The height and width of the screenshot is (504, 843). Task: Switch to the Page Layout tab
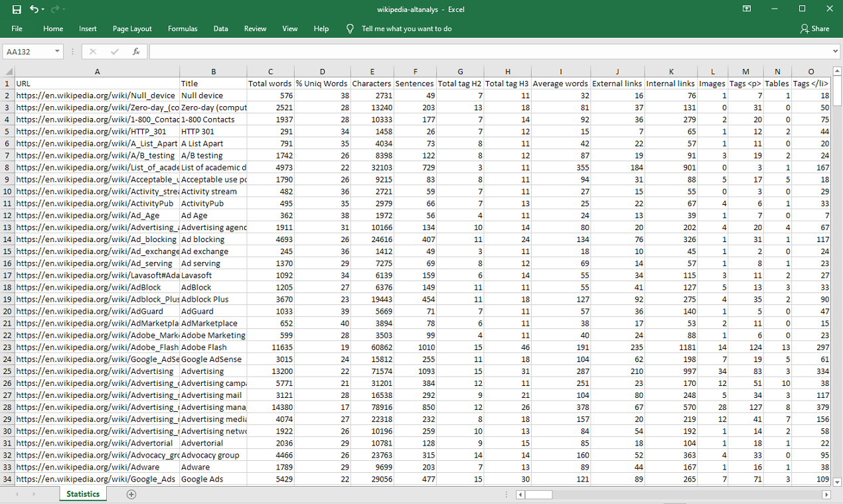[x=132, y=29]
